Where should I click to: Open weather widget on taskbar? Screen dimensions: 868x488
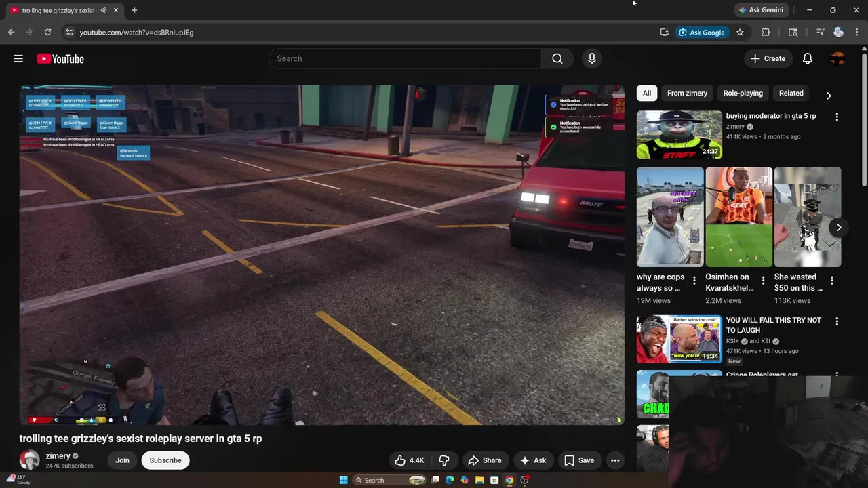point(18,480)
